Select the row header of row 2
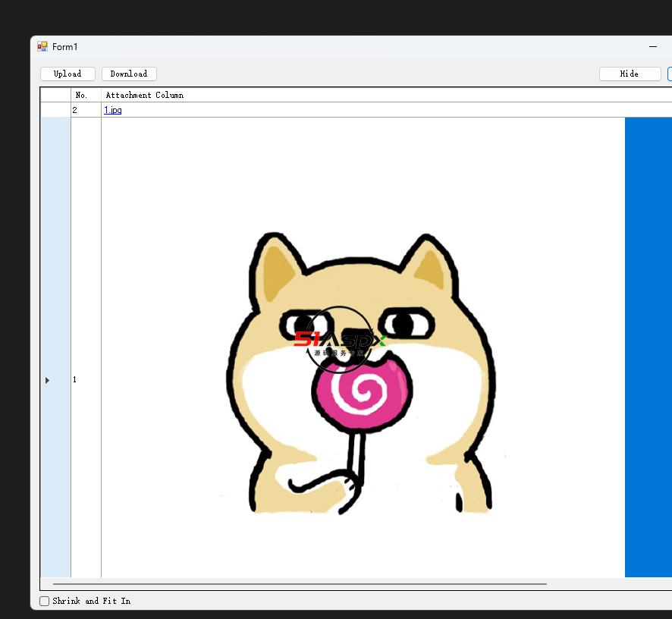This screenshot has width=672, height=619. click(55, 110)
